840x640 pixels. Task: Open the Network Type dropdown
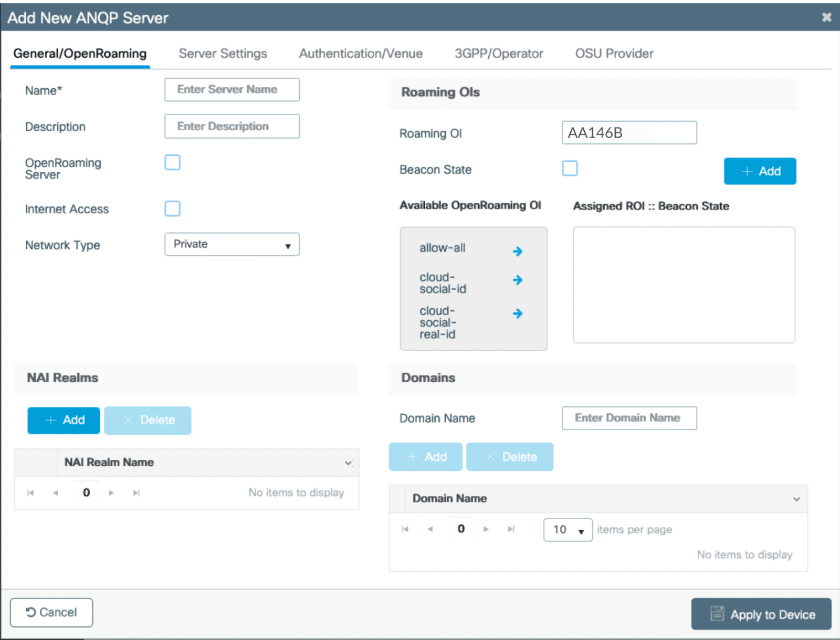[x=232, y=245]
